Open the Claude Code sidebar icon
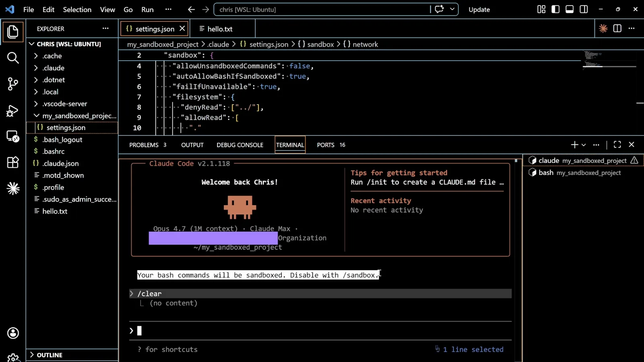The width and height of the screenshot is (644, 362). pyautogui.click(x=13, y=188)
